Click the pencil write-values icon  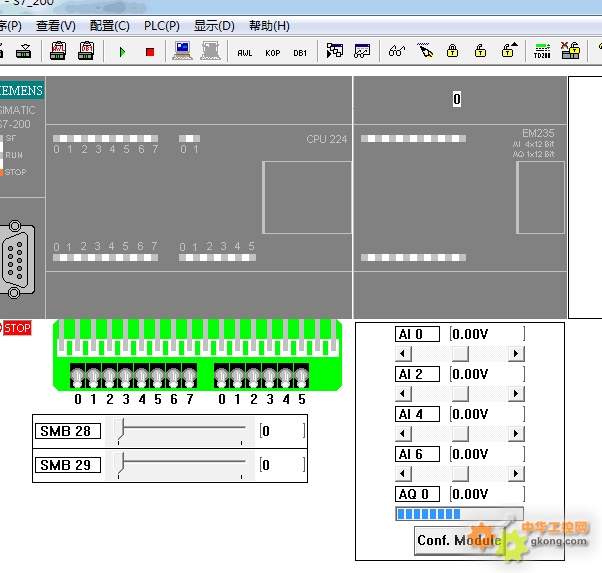(425, 50)
